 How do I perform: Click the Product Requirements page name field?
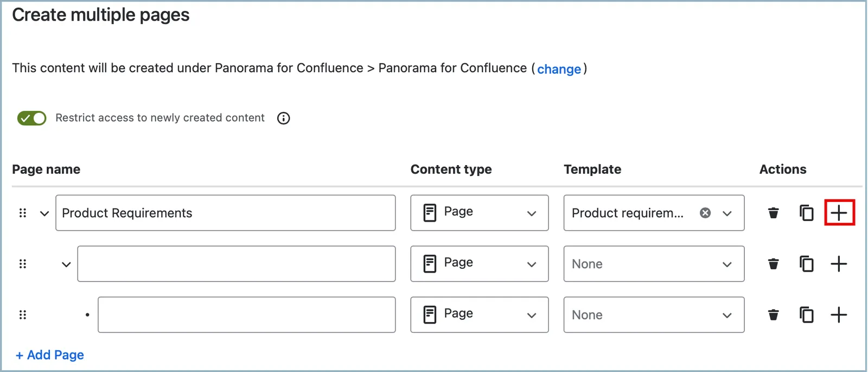[x=226, y=213]
